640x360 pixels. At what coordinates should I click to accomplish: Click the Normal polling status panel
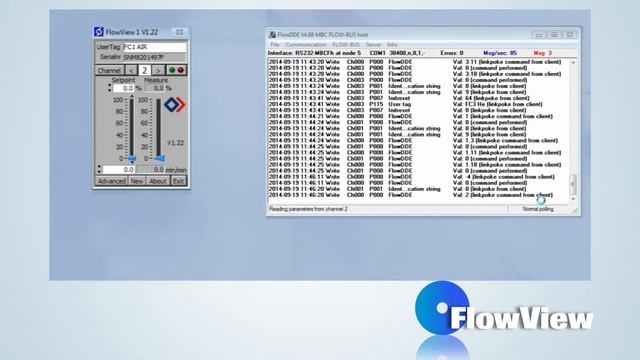pos(538,209)
